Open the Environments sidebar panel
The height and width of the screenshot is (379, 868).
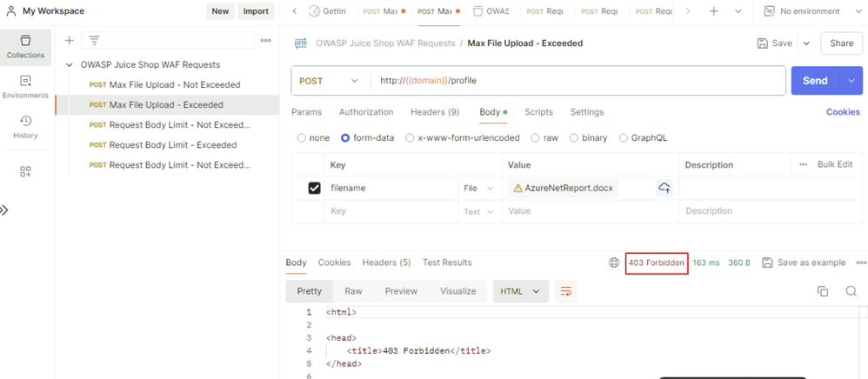pos(25,86)
